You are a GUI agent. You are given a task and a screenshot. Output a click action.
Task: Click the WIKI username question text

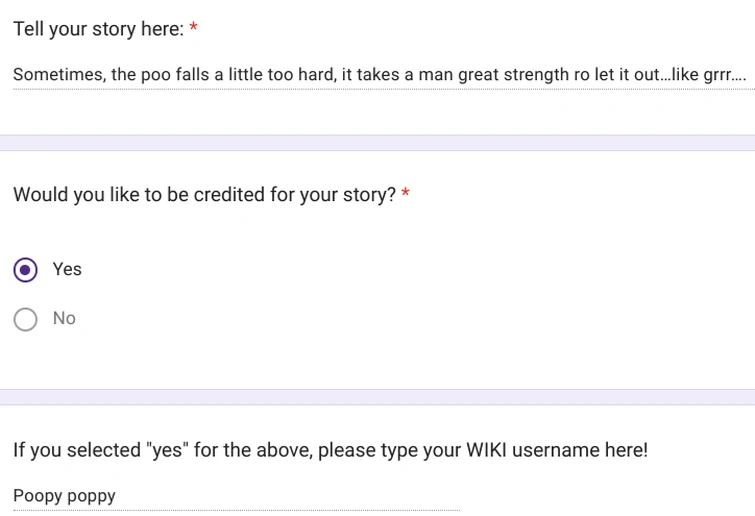(x=330, y=450)
